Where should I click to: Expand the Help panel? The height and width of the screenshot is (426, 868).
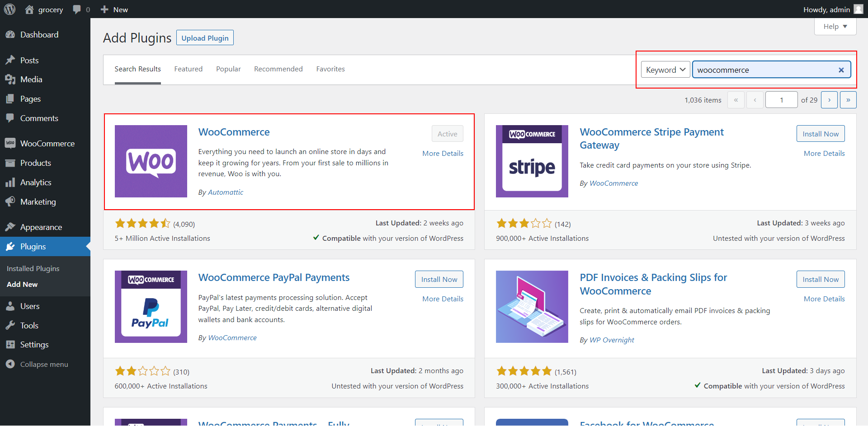(x=835, y=26)
